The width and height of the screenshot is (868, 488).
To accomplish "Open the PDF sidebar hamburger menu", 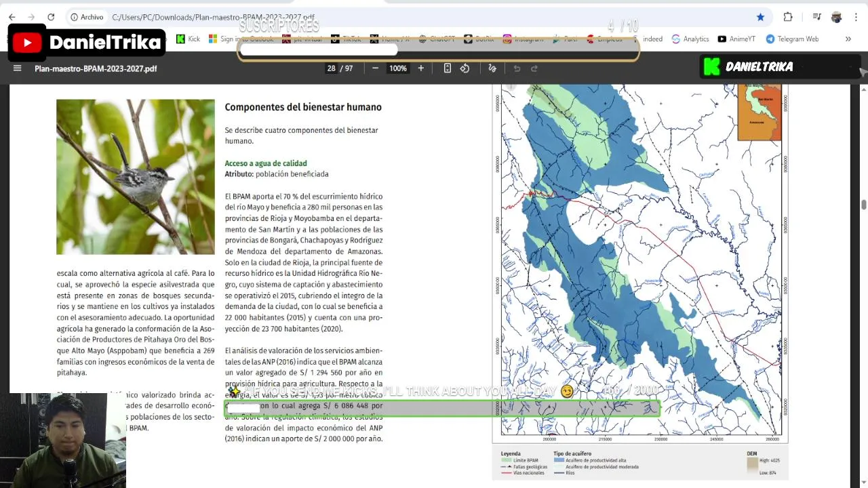I will (18, 68).
